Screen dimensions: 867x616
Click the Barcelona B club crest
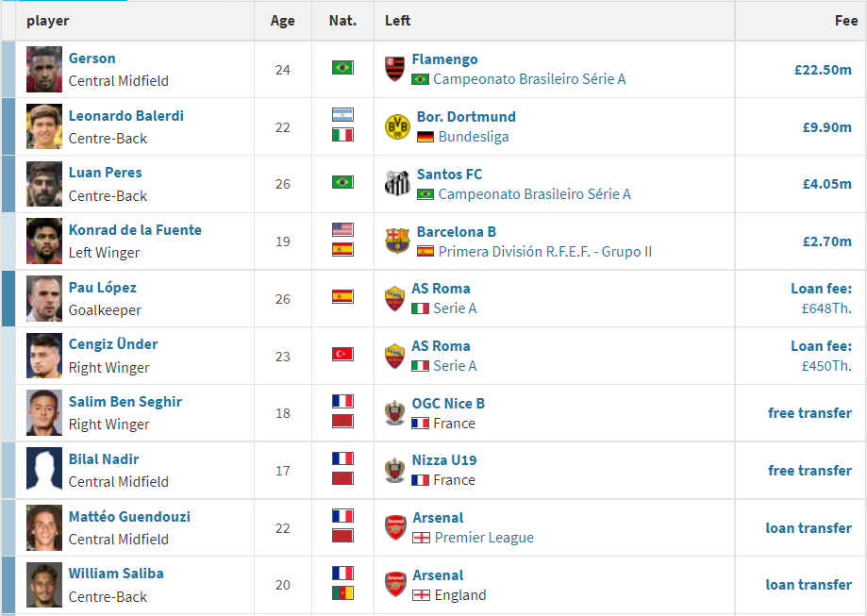397,241
